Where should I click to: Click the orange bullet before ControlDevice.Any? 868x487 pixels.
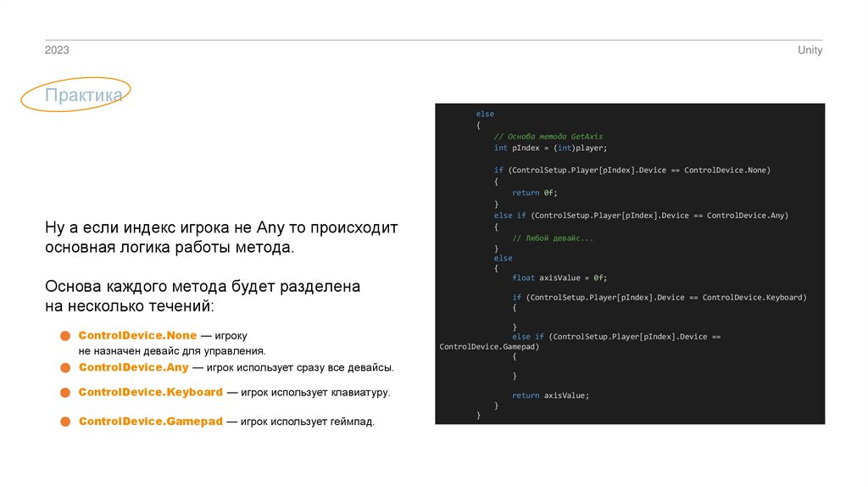click(x=65, y=368)
